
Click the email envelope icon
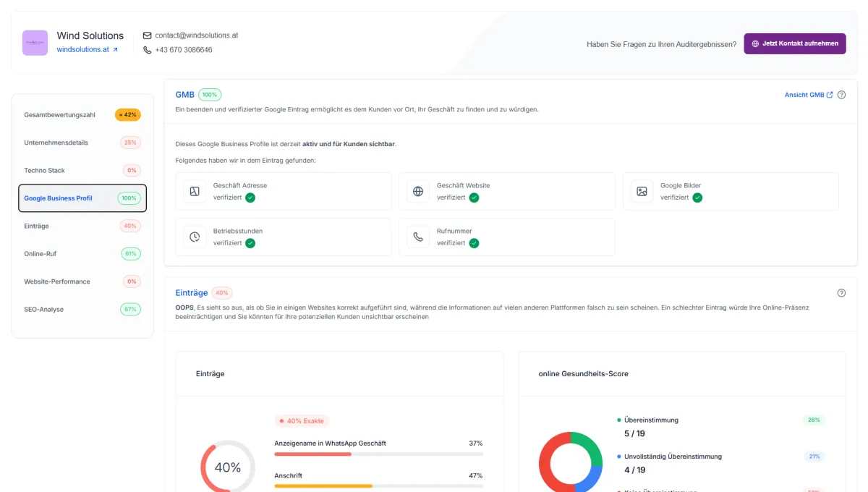click(x=148, y=35)
